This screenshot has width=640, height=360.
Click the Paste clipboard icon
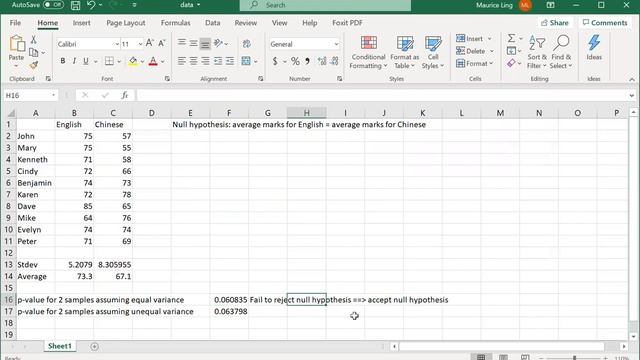(16, 43)
